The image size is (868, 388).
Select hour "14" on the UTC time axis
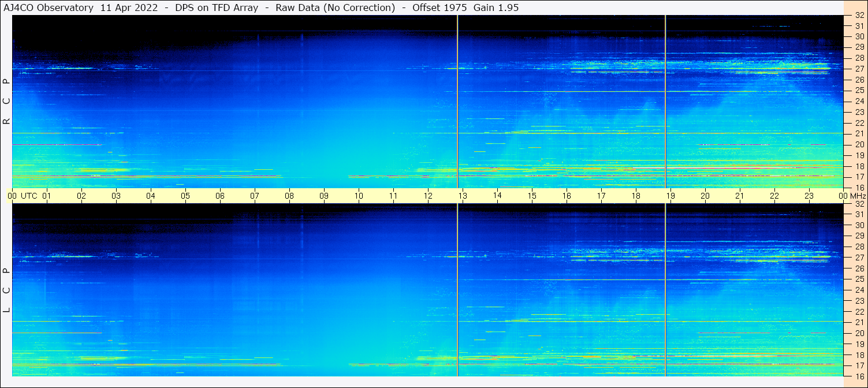point(497,195)
